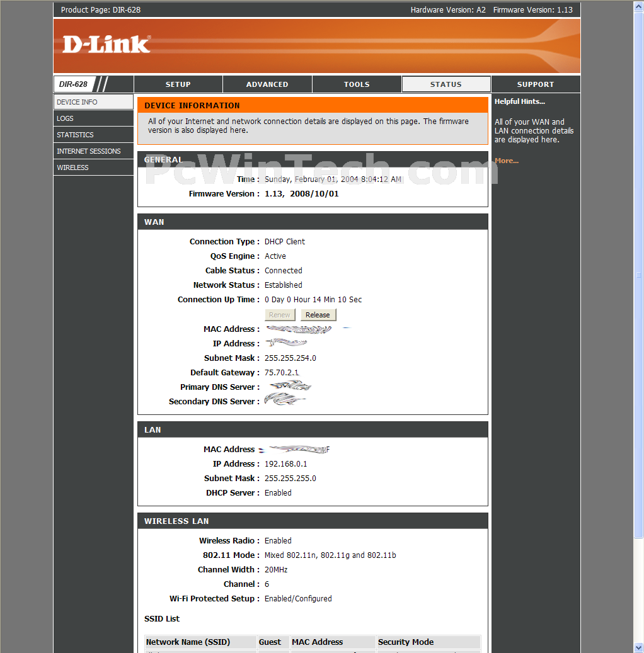This screenshot has width=644, height=653.
Task: Click the QoS Engine Active value
Action: point(275,256)
